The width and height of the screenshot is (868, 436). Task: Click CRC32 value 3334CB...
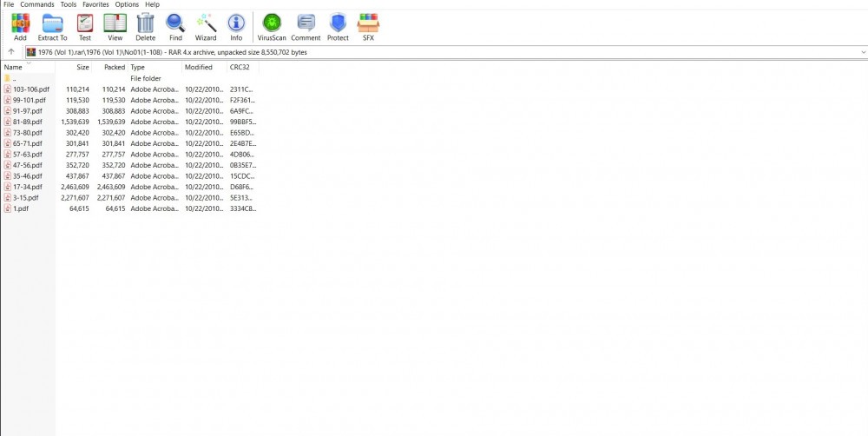243,208
